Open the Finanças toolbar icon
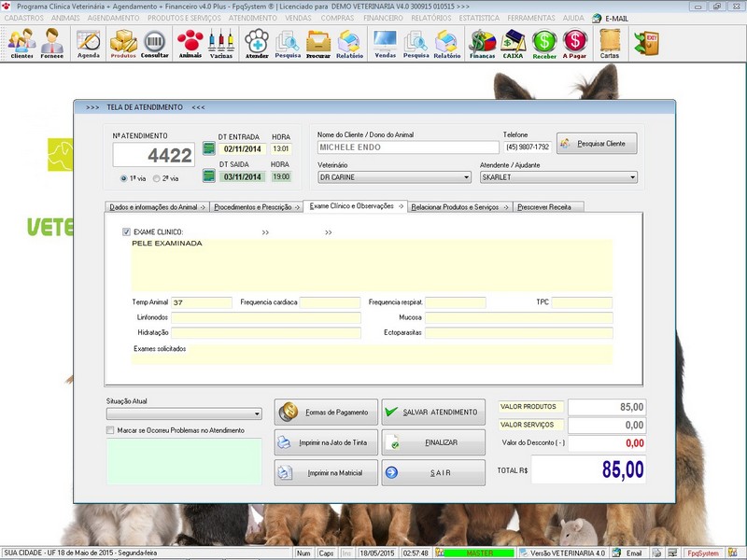747x560 pixels. (482, 44)
